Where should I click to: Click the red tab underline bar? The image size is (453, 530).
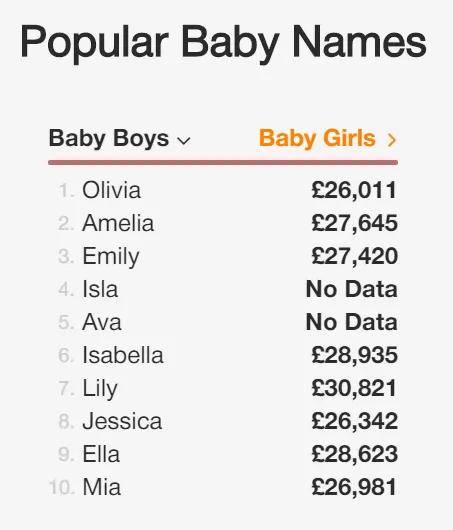tap(223, 163)
